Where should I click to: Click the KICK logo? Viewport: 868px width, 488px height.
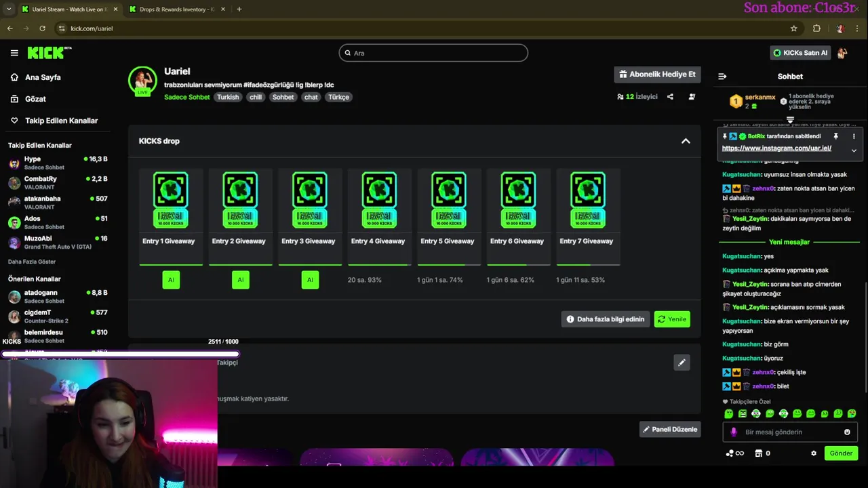coord(49,53)
